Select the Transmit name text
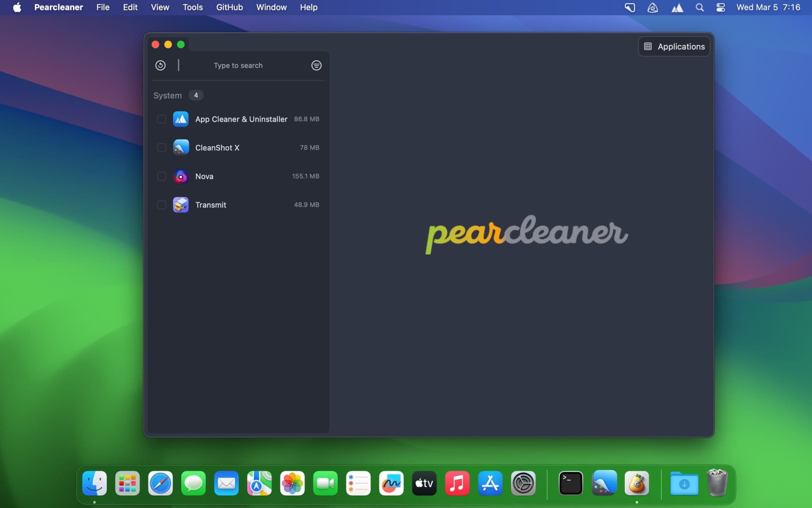Image resolution: width=812 pixels, height=508 pixels. pyautogui.click(x=211, y=205)
